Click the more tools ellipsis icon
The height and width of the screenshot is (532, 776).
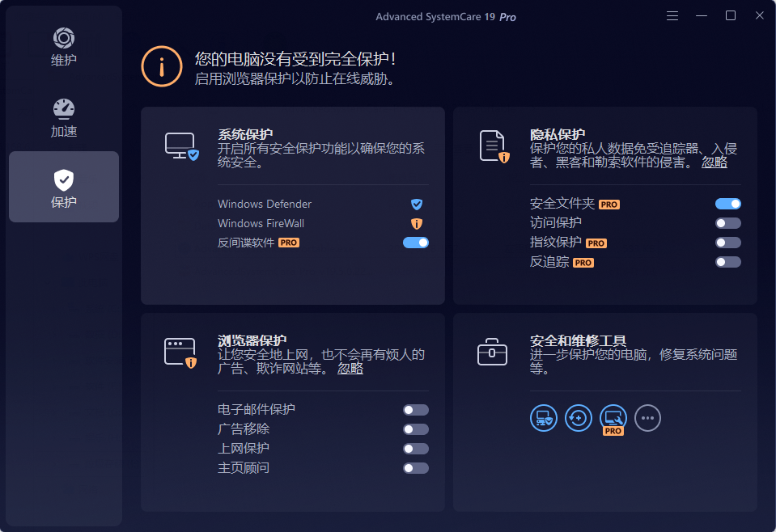click(x=648, y=418)
